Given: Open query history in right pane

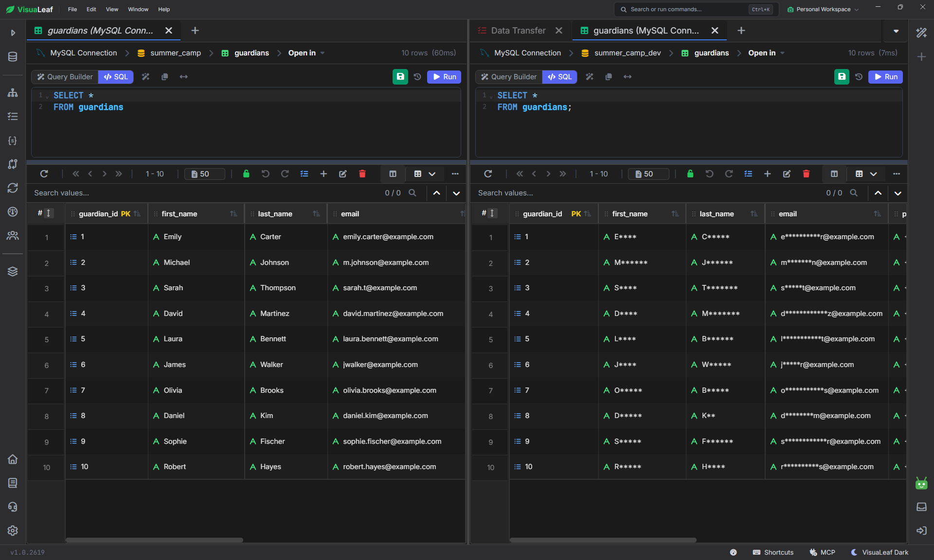Looking at the screenshot, I should pos(859,77).
